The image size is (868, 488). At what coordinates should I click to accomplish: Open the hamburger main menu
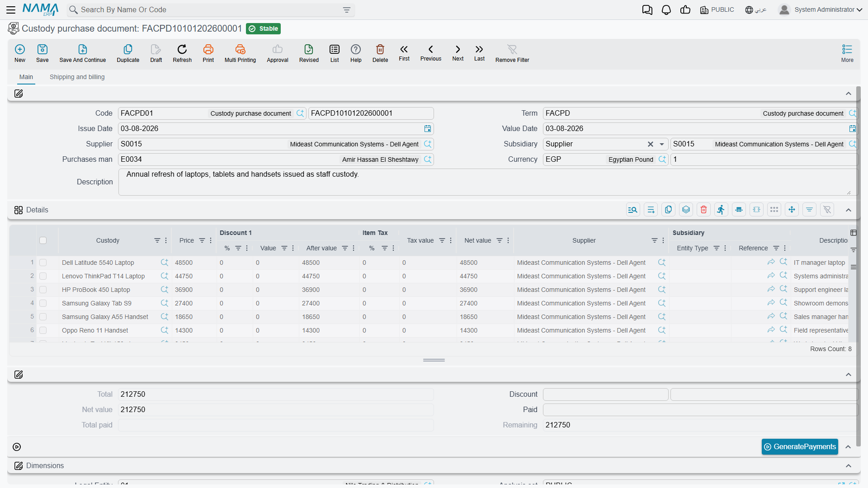point(11,9)
